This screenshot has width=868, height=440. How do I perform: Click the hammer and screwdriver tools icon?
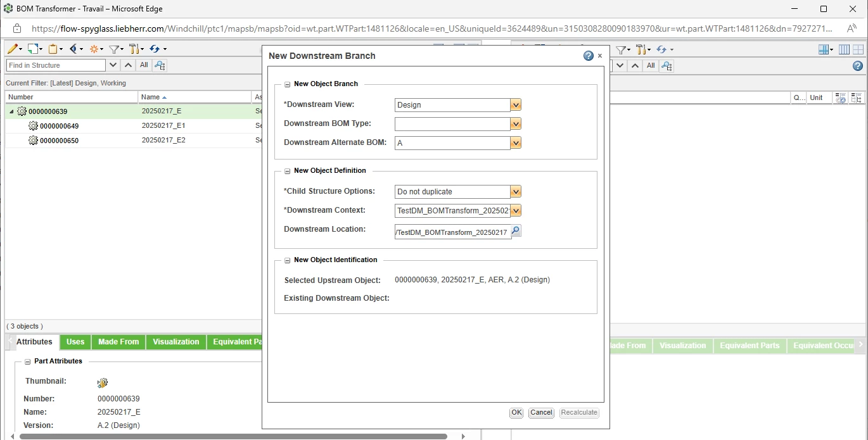[x=134, y=49]
